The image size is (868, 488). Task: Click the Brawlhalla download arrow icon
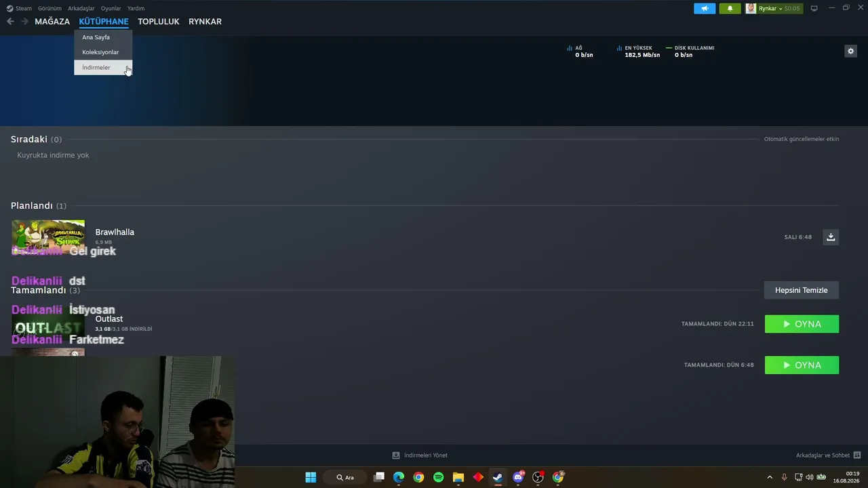[x=831, y=237]
